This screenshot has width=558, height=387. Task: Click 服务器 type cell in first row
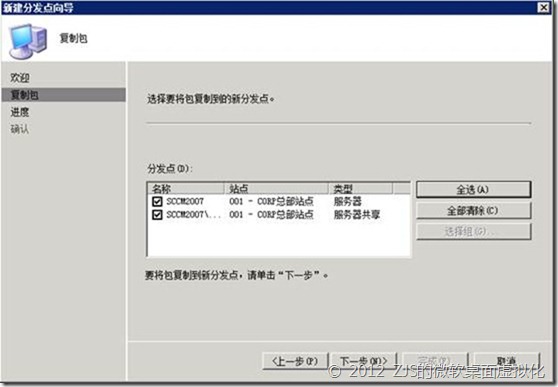tap(348, 202)
